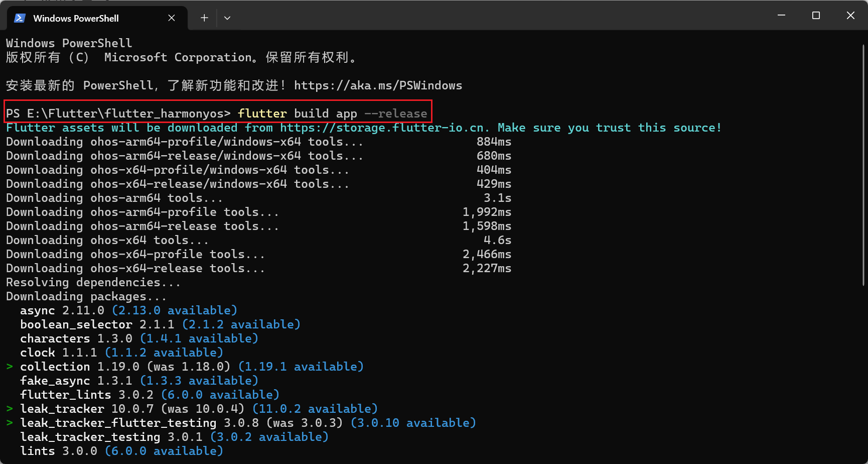Click the 'async 2.11.0' package entry
The image size is (868, 464).
point(62,310)
